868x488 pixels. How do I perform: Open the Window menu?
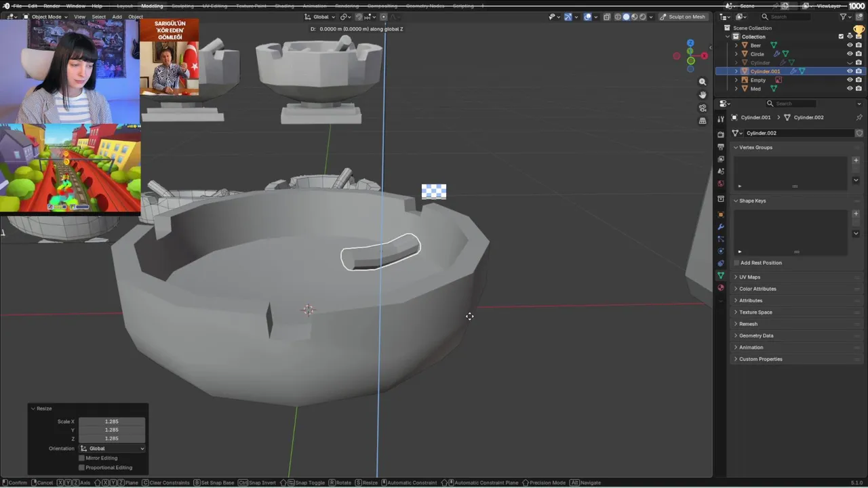click(x=76, y=5)
